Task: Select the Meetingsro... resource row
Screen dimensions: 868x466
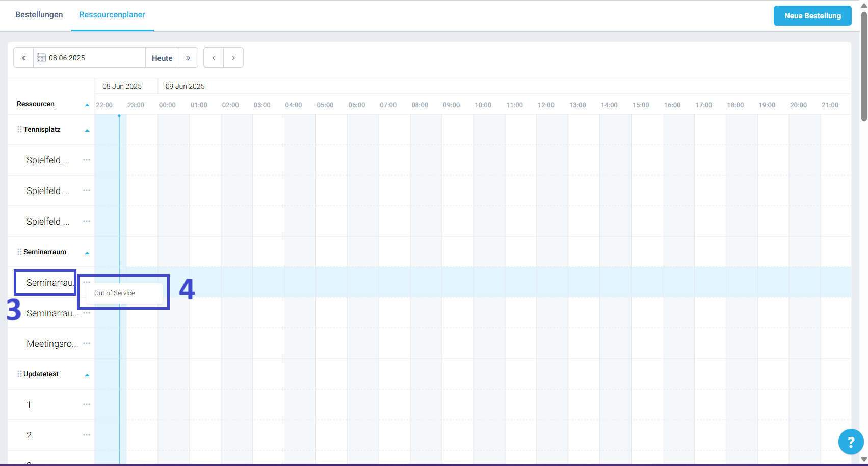Action: coord(52,344)
